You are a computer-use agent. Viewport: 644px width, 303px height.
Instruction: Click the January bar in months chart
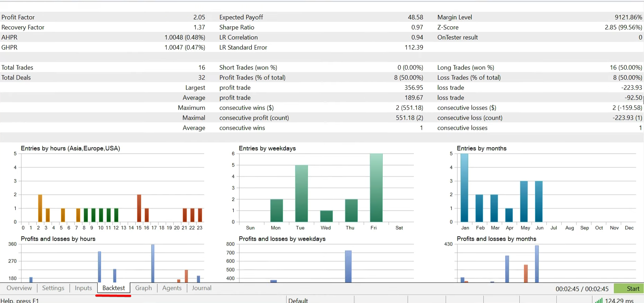[464, 188]
